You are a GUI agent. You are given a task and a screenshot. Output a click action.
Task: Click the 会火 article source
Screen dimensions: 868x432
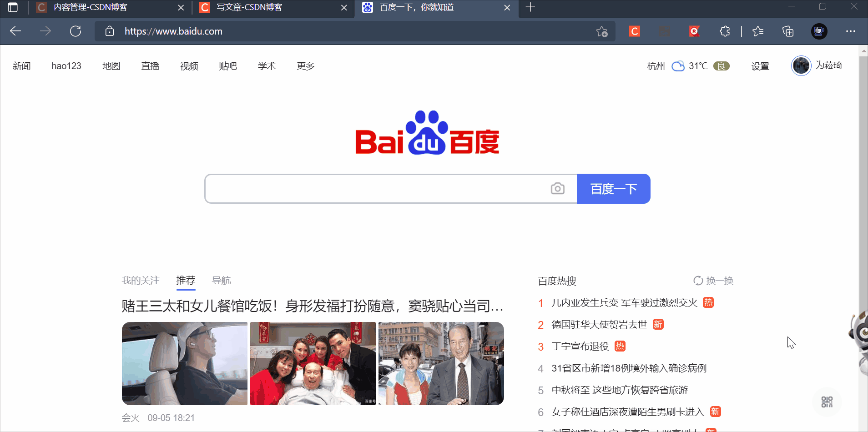131,418
